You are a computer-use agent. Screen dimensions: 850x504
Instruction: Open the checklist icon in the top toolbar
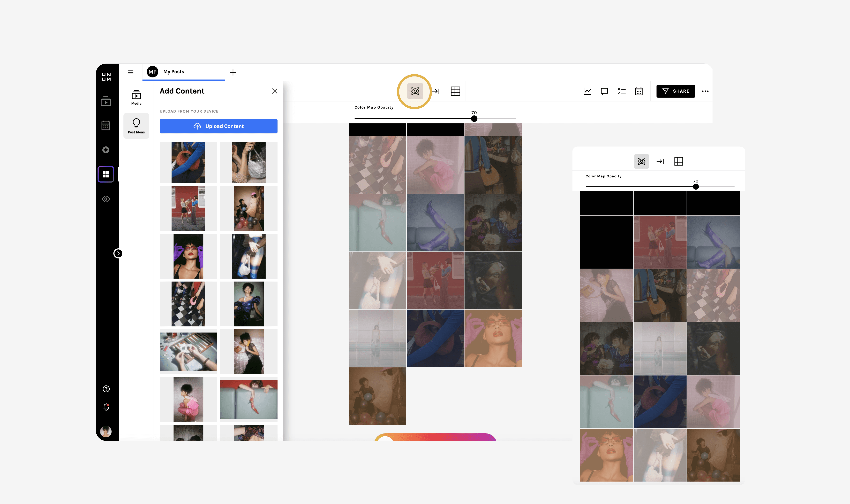[x=622, y=91]
